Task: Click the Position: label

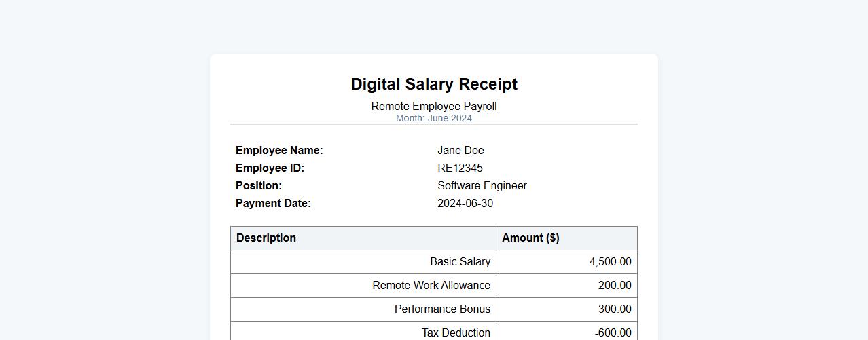Action: 259,186
